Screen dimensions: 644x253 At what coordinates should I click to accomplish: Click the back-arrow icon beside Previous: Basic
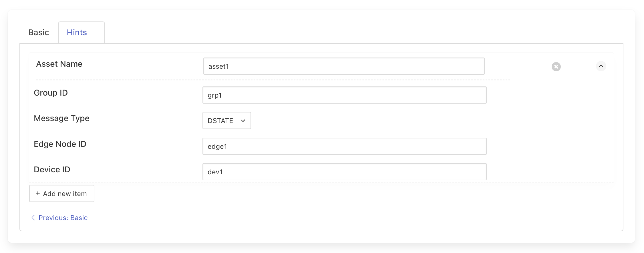(33, 218)
